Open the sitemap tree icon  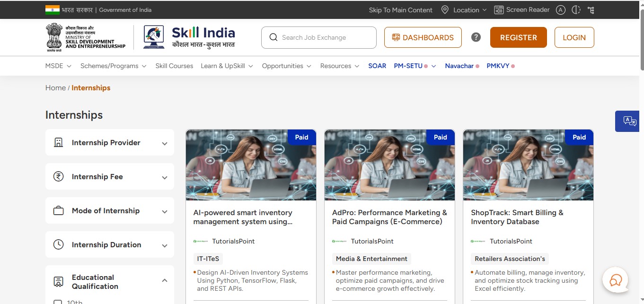(591, 10)
